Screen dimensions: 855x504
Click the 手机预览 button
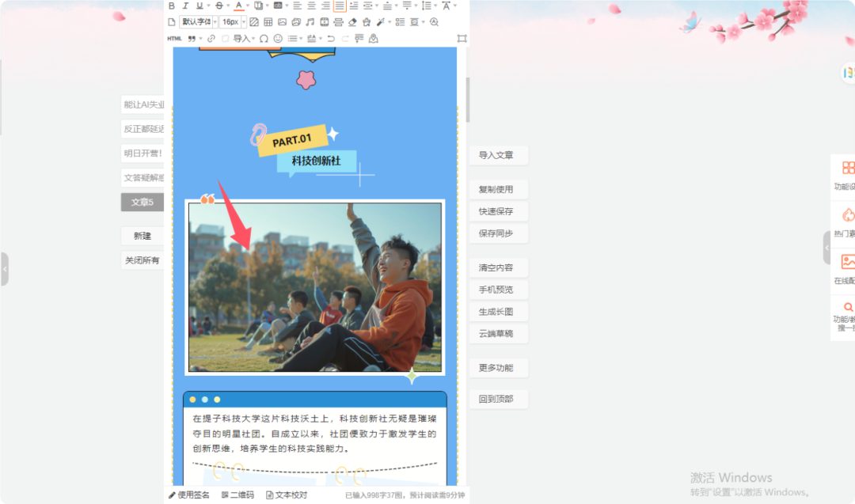point(499,290)
